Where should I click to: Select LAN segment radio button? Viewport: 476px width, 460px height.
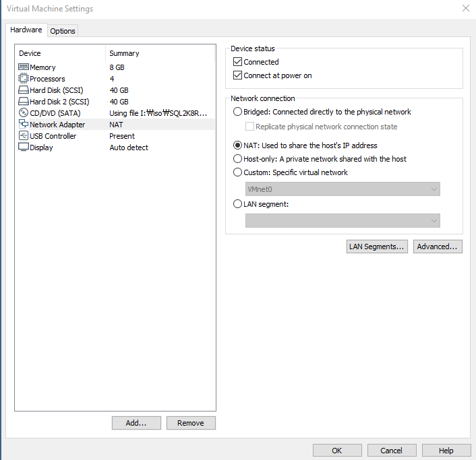click(x=237, y=204)
